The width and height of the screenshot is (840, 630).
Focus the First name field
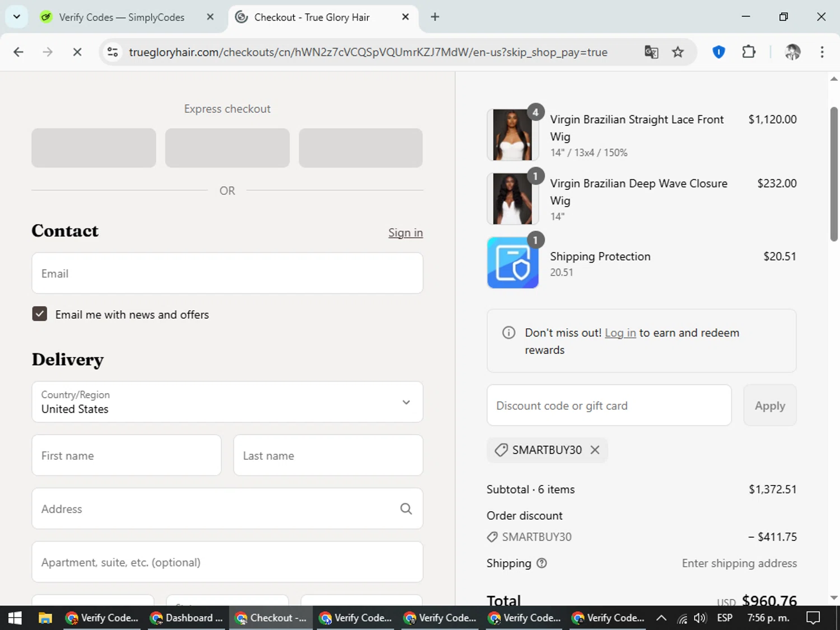coord(127,455)
